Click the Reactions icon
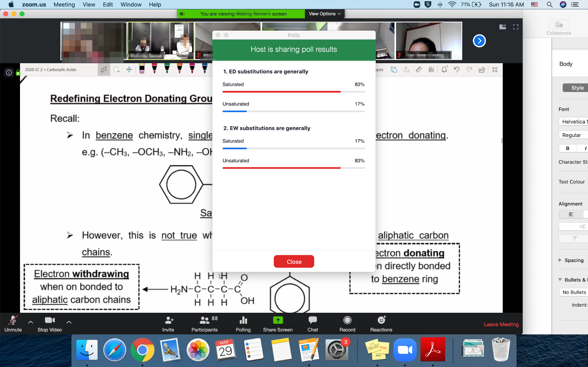The height and width of the screenshot is (367, 588). pyautogui.click(x=381, y=320)
